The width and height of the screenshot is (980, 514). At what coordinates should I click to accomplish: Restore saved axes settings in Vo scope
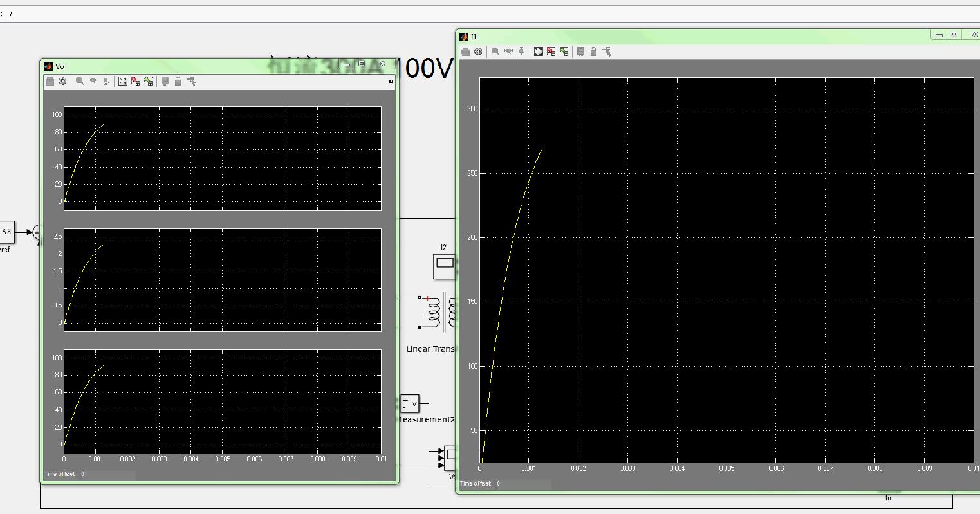[x=149, y=81]
